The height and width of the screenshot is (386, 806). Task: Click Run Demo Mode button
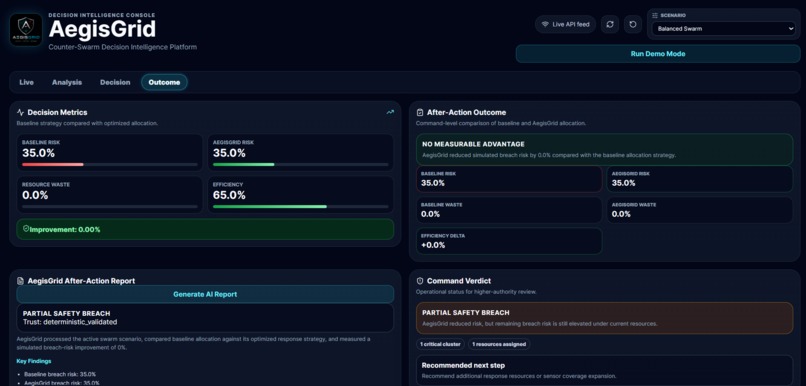coord(658,53)
